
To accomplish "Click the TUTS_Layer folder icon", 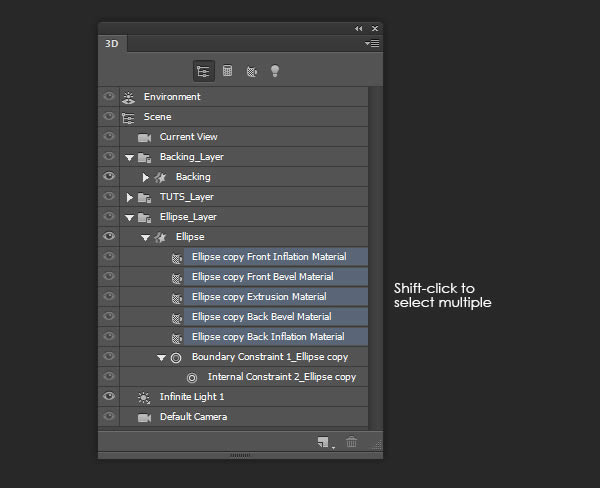I will coord(145,197).
